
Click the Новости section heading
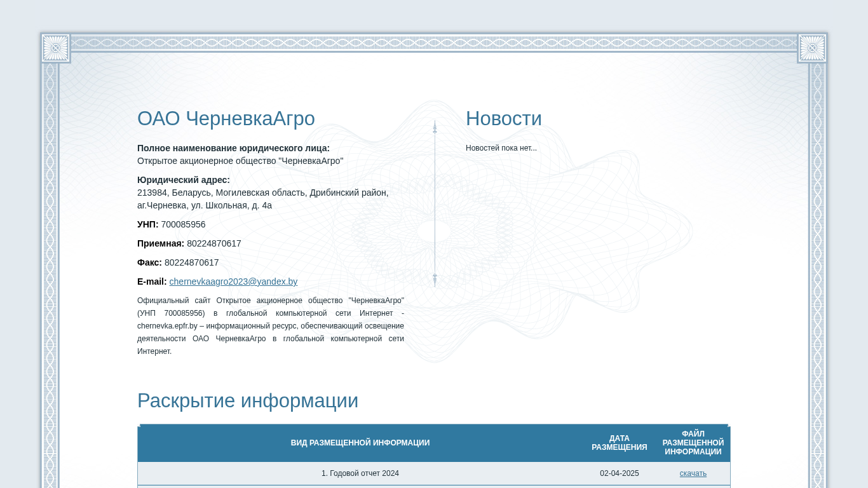pyautogui.click(x=504, y=119)
